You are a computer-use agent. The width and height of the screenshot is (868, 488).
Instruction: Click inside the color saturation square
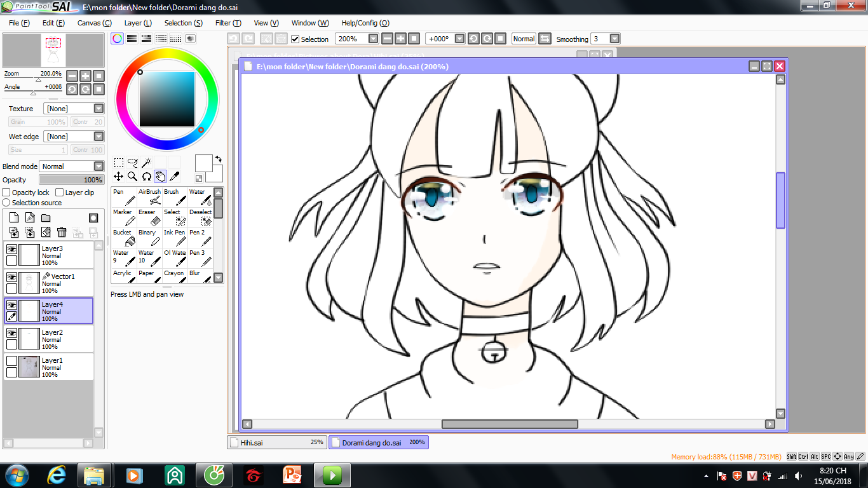tap(166, 99)
